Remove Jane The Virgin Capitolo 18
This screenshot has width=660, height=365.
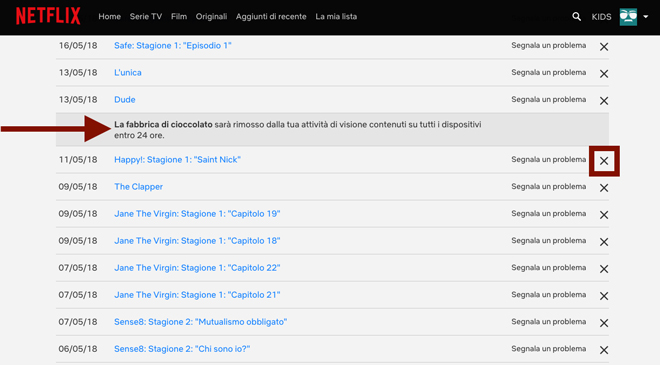604,242
